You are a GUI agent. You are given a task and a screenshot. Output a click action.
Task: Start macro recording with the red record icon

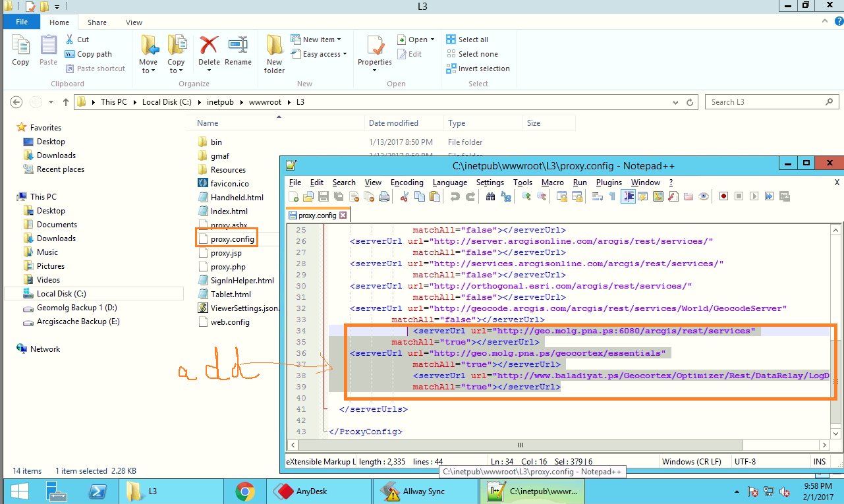(724, 196)
